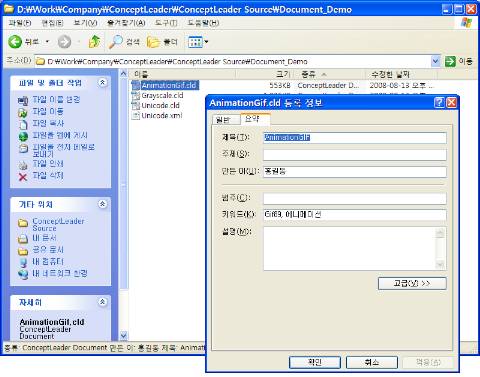Switch to the General tab in properties dialog
The image size is (480, 377).
[x=226, y=120]
